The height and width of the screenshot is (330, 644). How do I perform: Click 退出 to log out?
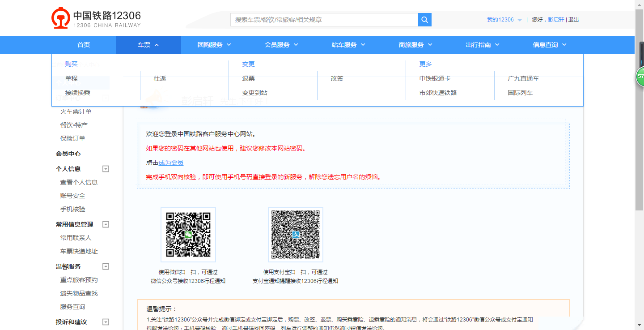(x=573, y=20)
